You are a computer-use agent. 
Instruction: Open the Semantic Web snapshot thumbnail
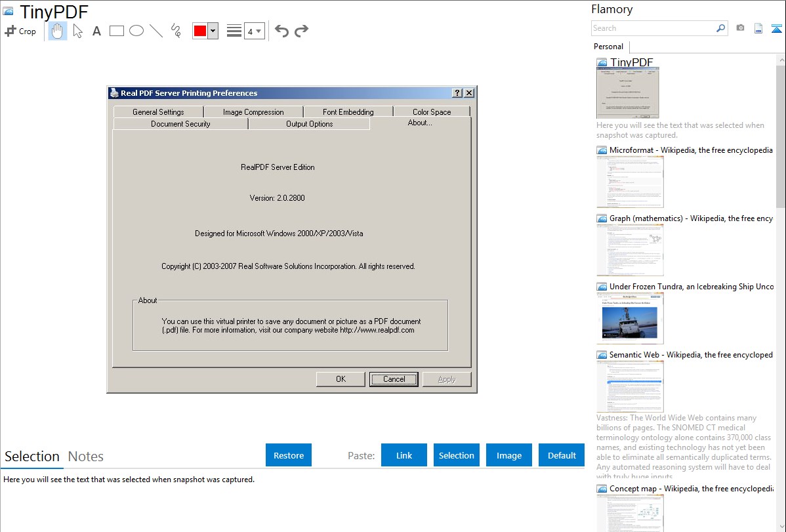630,386
